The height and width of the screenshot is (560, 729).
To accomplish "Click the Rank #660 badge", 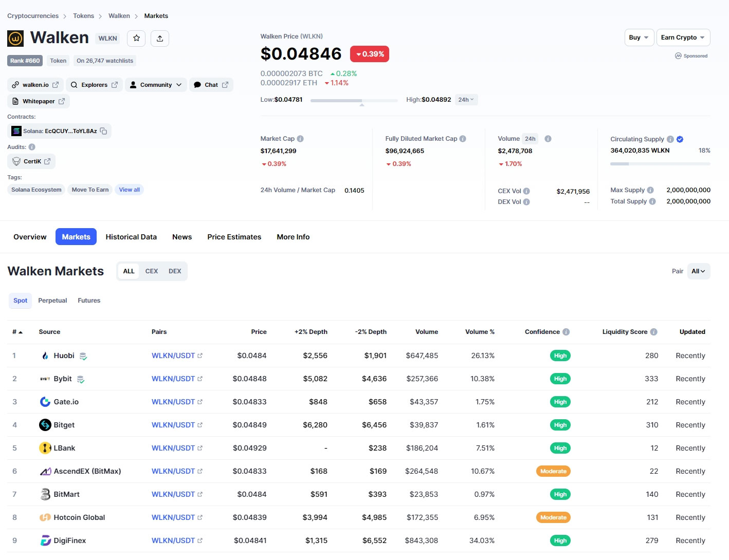I will (25, 61).
